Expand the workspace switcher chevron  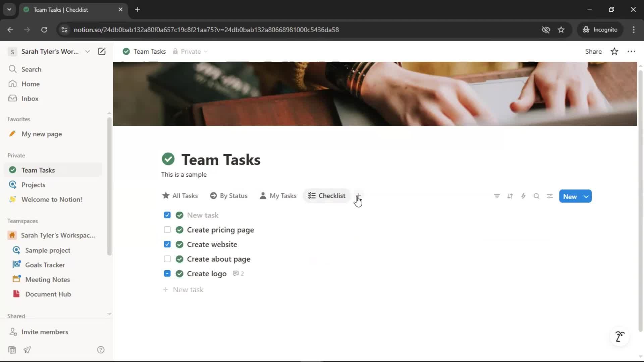click(x=88, y=51)
